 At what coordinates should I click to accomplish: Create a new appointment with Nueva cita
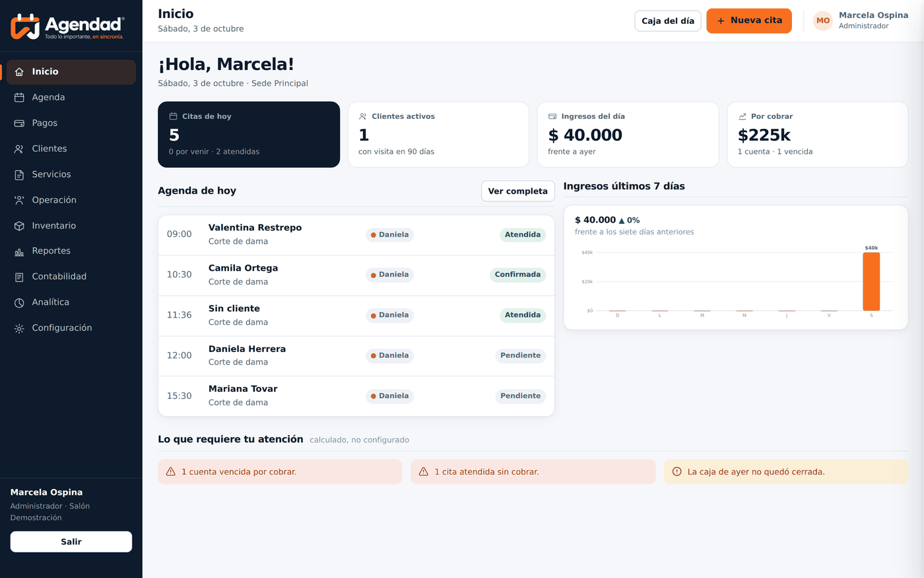tap(749, 20)
